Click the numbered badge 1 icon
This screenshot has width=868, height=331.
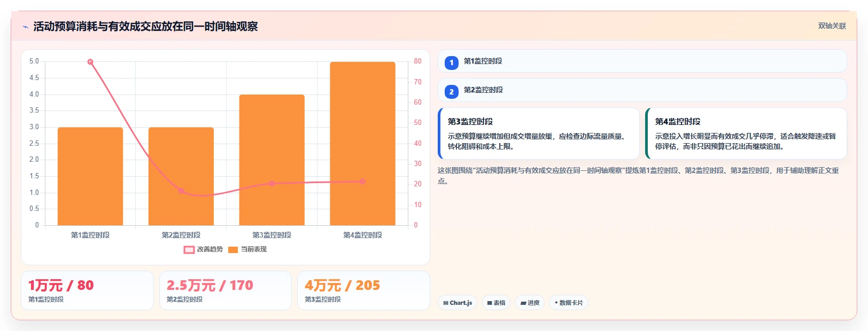(452, 62)
